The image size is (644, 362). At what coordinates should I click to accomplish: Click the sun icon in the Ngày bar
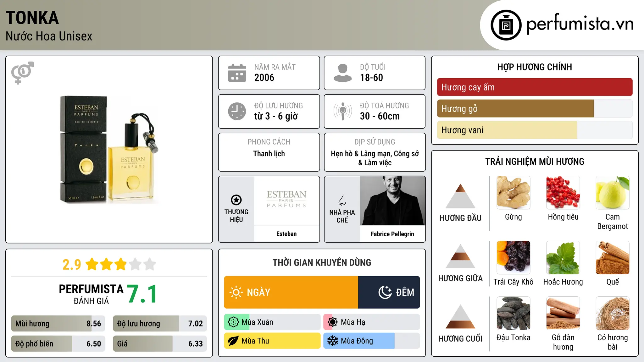236,292
